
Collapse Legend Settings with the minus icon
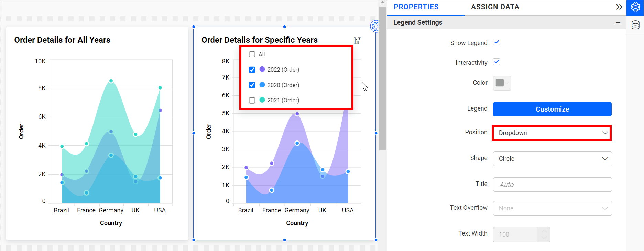[x=618, y=22]
